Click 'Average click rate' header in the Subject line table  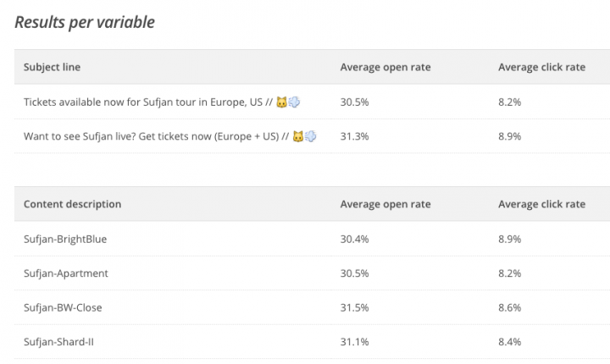[541, 67]
